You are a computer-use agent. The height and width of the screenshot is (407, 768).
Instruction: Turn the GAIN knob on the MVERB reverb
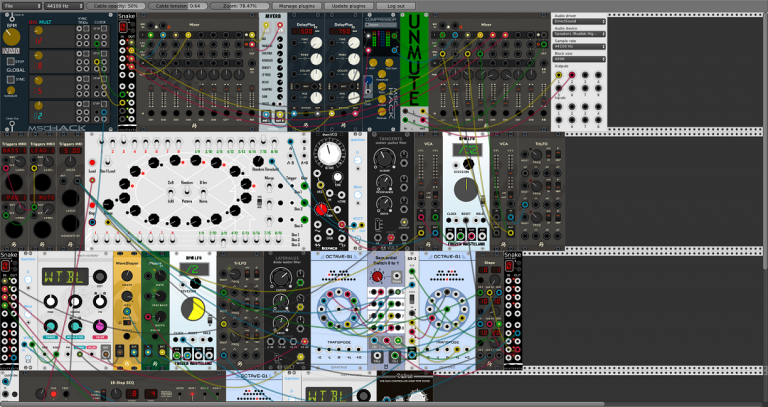click(280, 97)
